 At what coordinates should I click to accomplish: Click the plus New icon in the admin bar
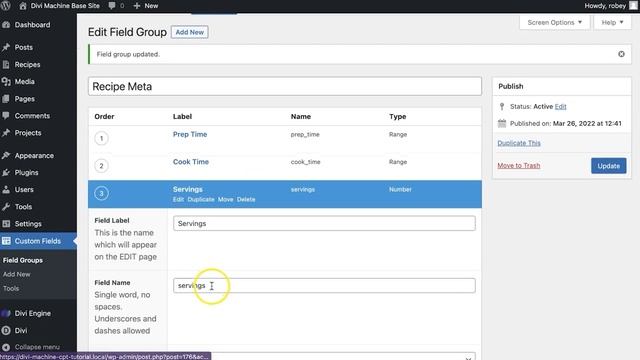point(137,6)
